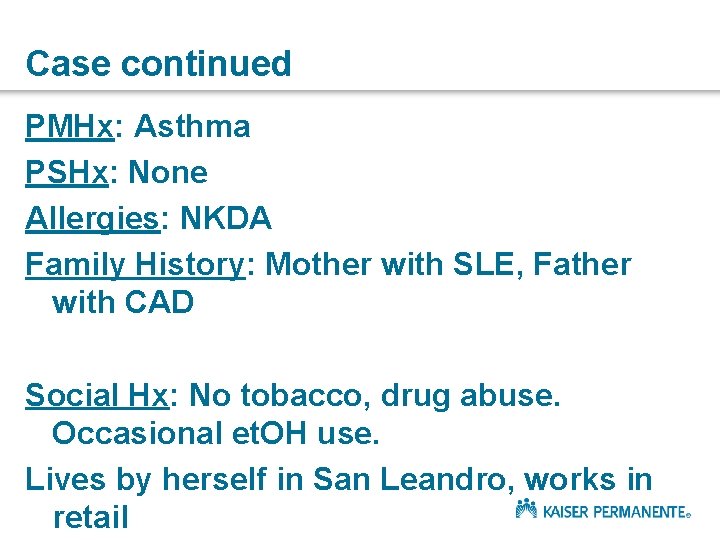720x540 pixels.
Task: Click the horizontal divider under the title
Action: point(360,92)
